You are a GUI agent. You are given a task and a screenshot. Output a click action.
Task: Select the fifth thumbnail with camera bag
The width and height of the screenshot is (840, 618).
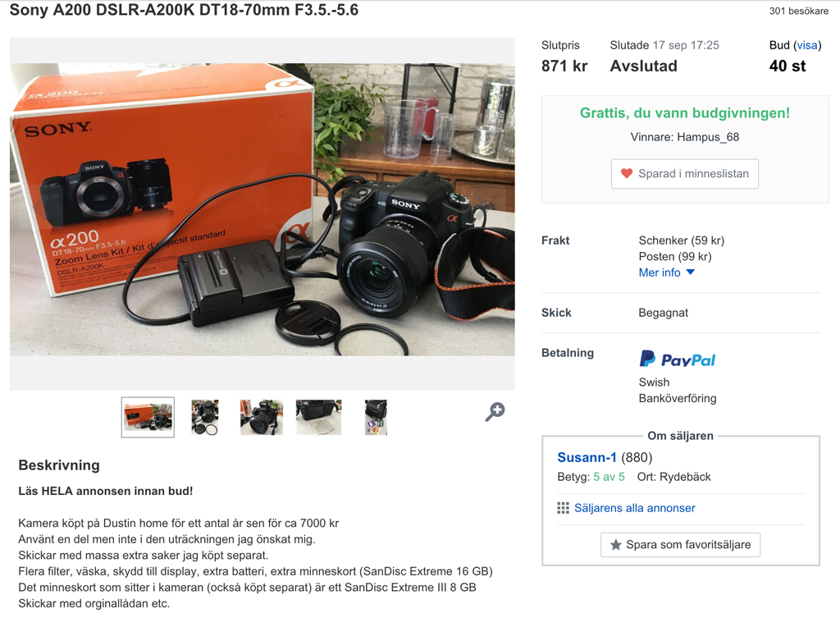pos(376,417)
